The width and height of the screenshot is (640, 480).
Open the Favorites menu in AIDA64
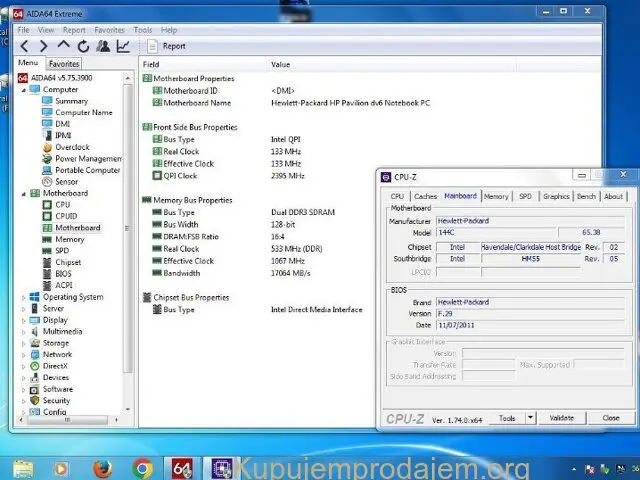tap(109, 30)
